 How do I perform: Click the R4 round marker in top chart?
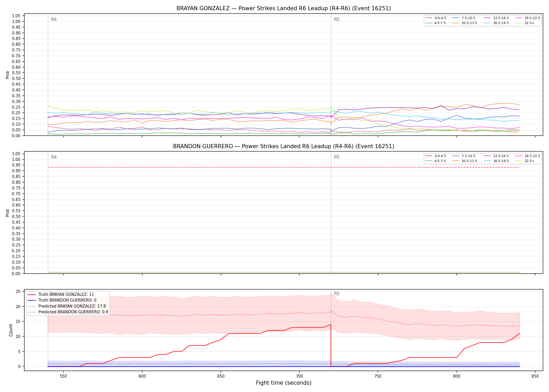click(x=54, y=19)
